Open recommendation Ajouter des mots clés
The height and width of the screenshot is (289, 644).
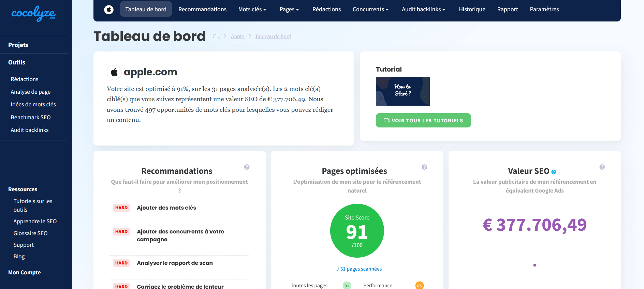[x=166, y=208]
